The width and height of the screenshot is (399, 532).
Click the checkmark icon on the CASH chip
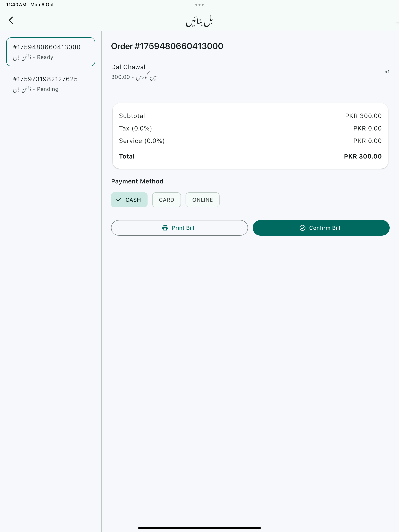click(x=118, y=200)
